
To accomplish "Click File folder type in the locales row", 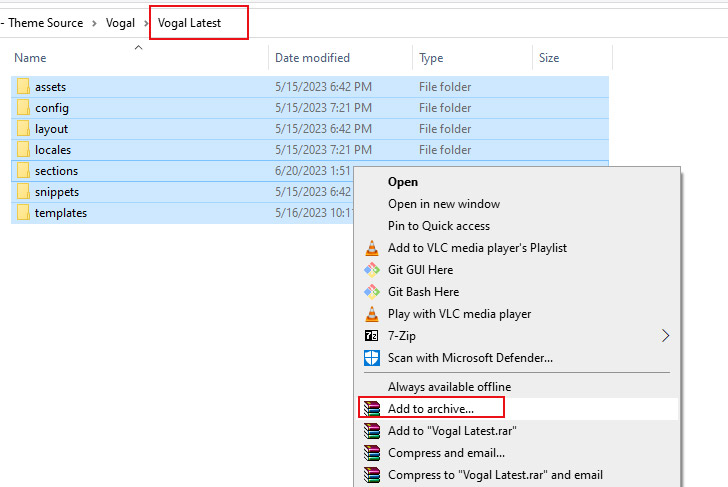I will click(445, 150).
